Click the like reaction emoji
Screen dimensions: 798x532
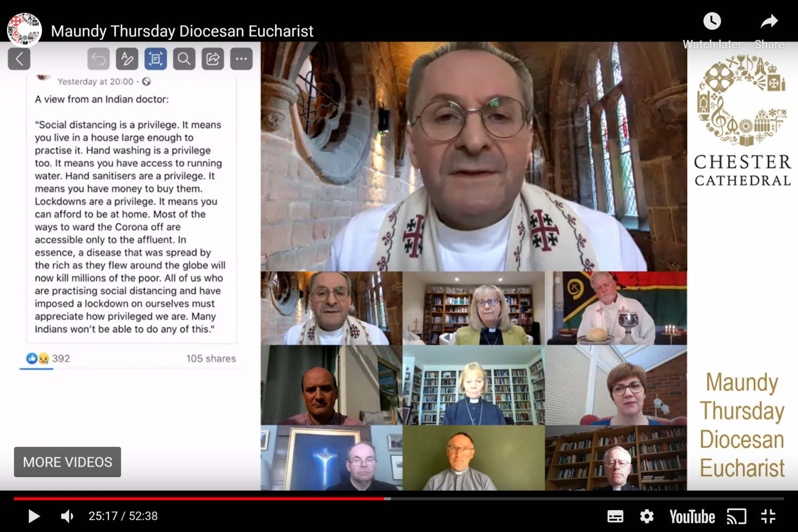[x=31, y=359]
